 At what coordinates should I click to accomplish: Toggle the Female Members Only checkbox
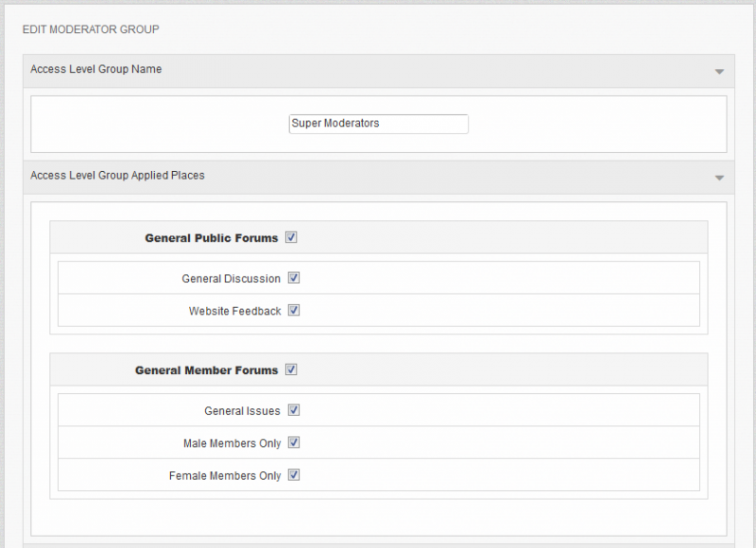click(294, 474)
